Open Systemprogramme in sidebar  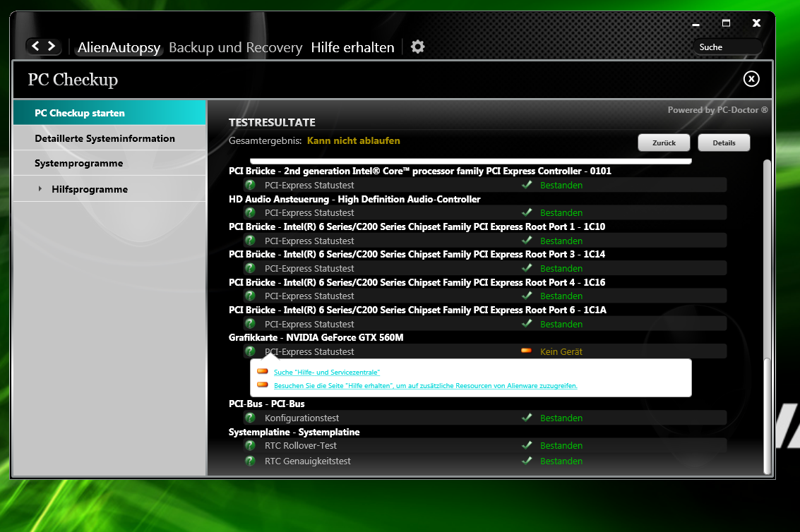[x=109, y=163]
